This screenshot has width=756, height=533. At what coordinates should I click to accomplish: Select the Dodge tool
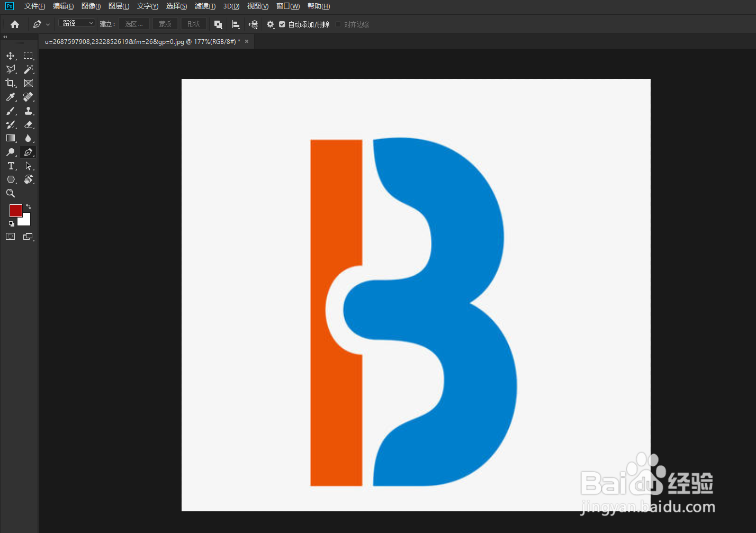pyautogui.click(x=11, y=152)
